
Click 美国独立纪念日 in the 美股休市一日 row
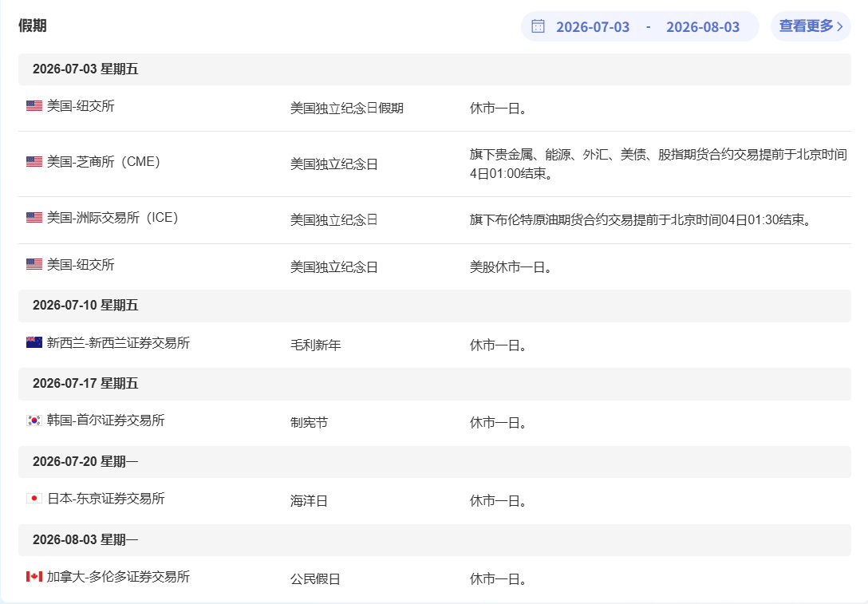point(334,266)
